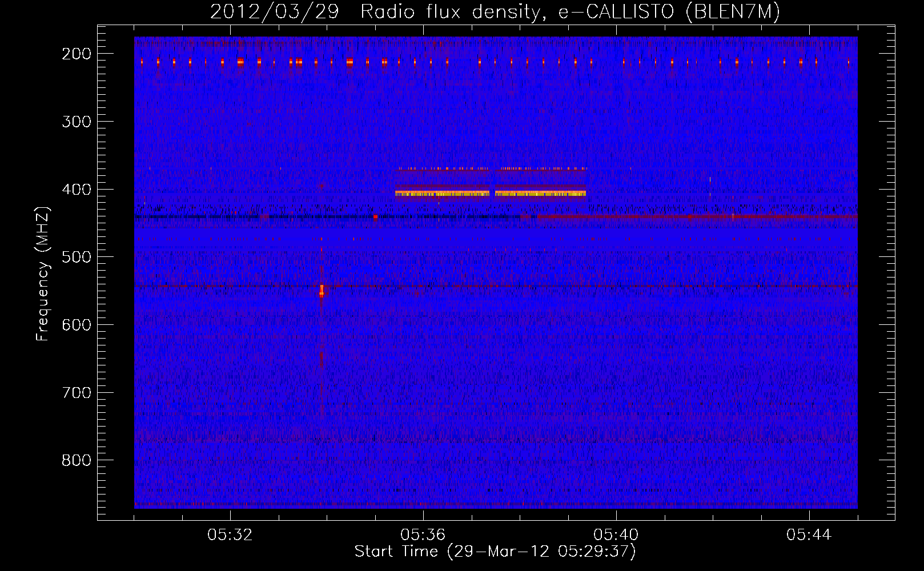This screenshot has width=924, height=571.
Task: Click the 700 frequency tick label
Action: (76, 393)
